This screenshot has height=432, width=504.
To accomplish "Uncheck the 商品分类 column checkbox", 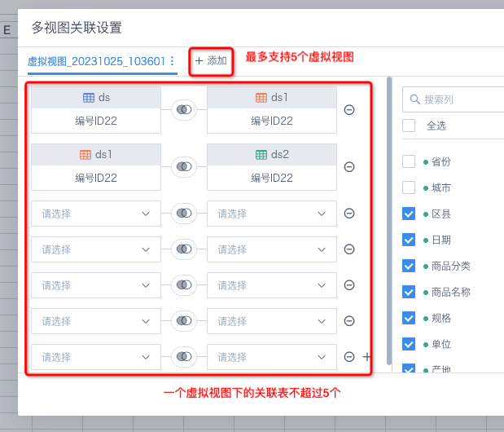I will (409, 266).
